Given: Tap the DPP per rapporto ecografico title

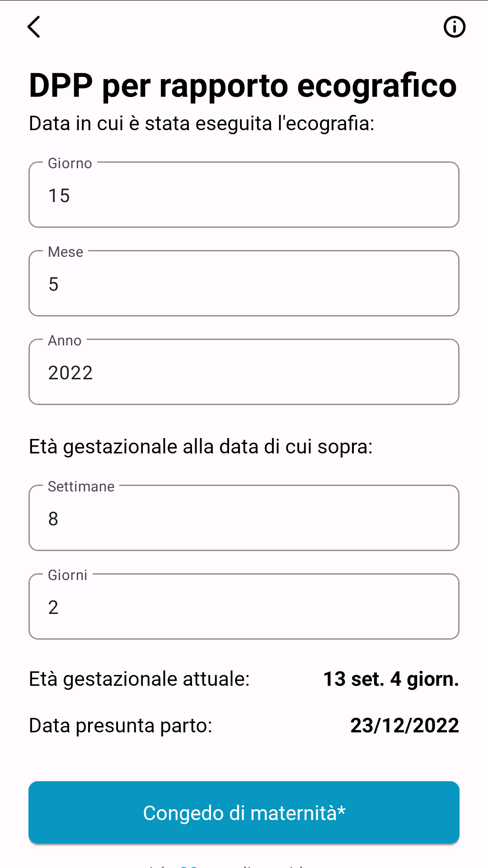Looking at the screenshot, I should tap(243, 85).
